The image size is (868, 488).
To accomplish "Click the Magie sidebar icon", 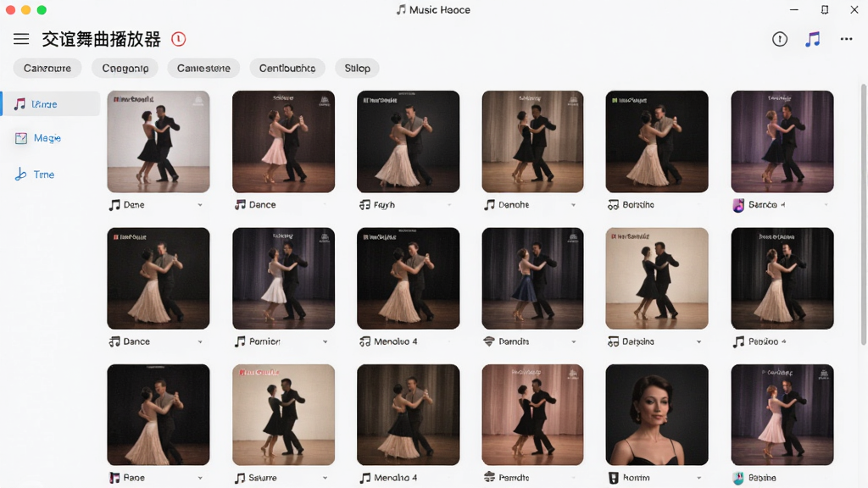I will point(21,138).
